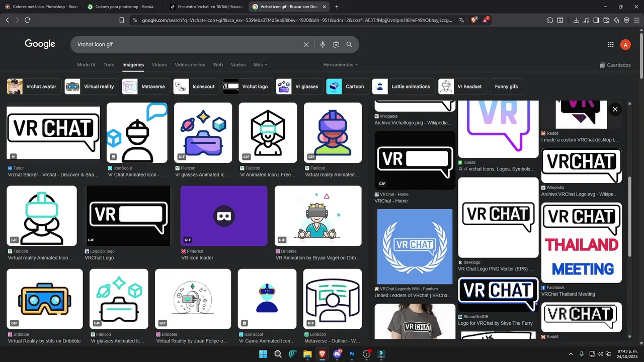Open Brave VPN shield icon

pyautogui.click(x=626, y=20)
